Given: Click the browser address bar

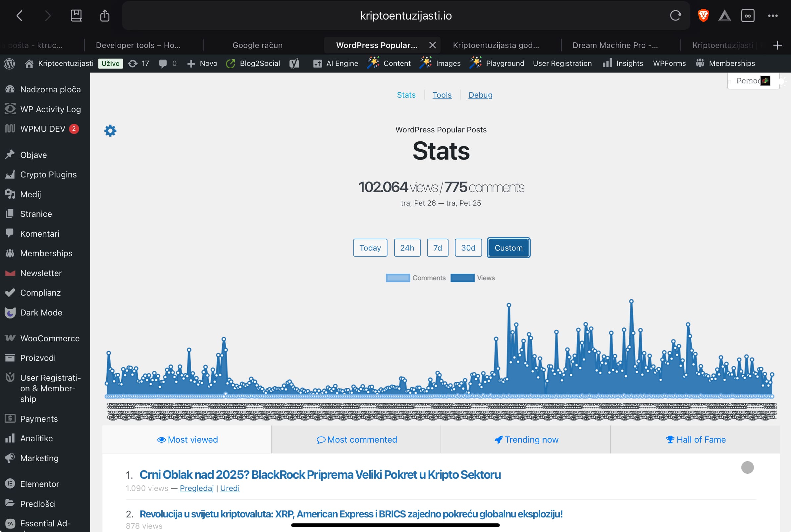Looking at the screenshot, I should [405, 16].
